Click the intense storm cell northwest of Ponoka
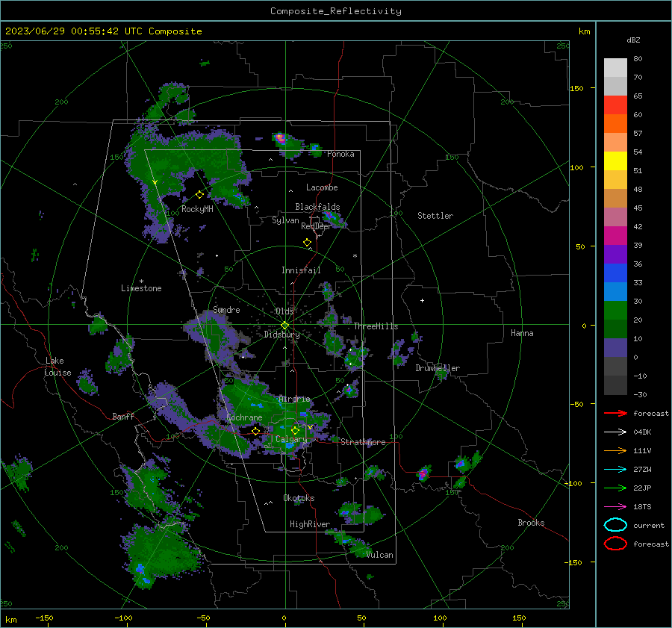 [280, 138]
